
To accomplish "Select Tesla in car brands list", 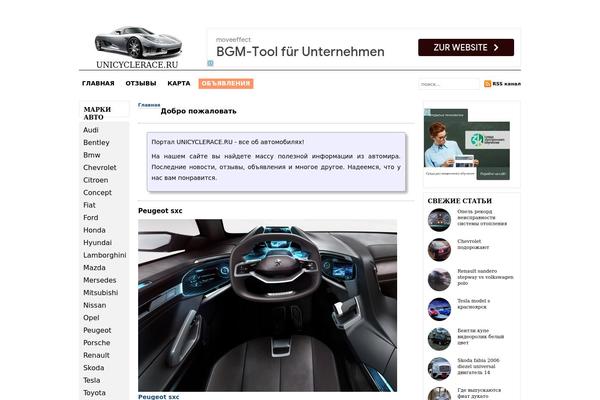I will [x=92, y=380].
